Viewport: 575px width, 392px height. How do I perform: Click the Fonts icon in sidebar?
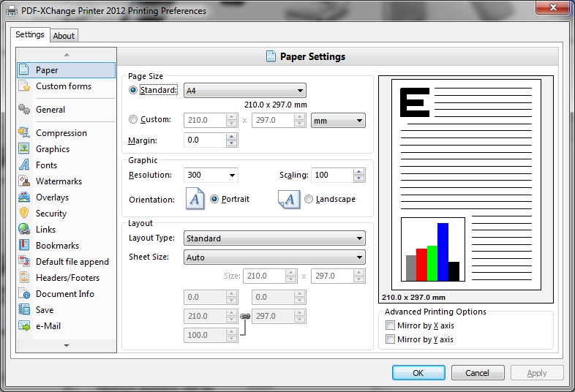(x=24, y=165)
